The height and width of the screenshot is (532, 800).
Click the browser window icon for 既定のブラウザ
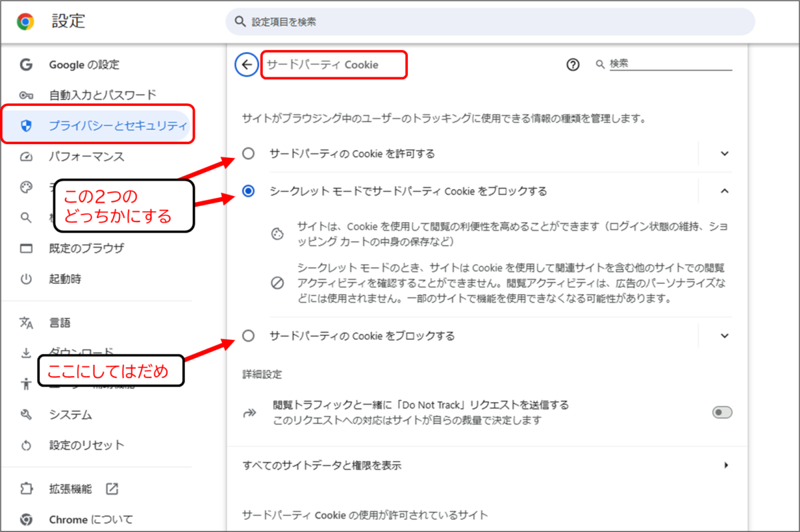26,249
